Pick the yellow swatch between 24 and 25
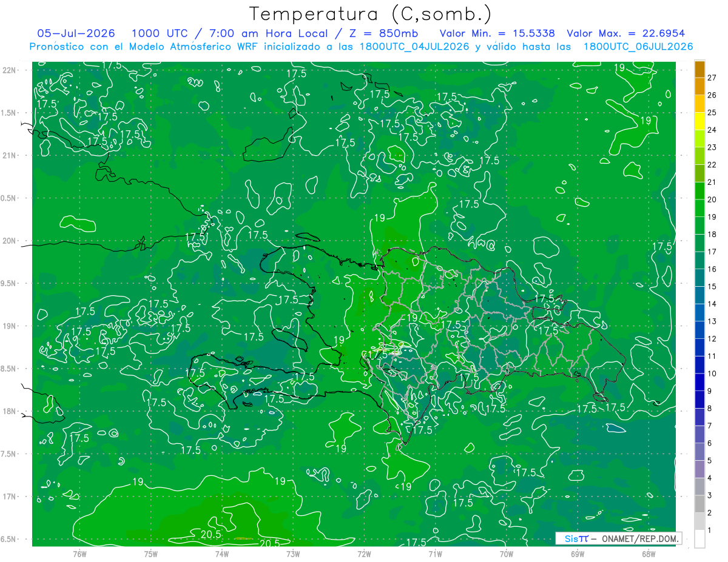Image resolution: width=728 pixels, height=562 pixels. [699, 121]
